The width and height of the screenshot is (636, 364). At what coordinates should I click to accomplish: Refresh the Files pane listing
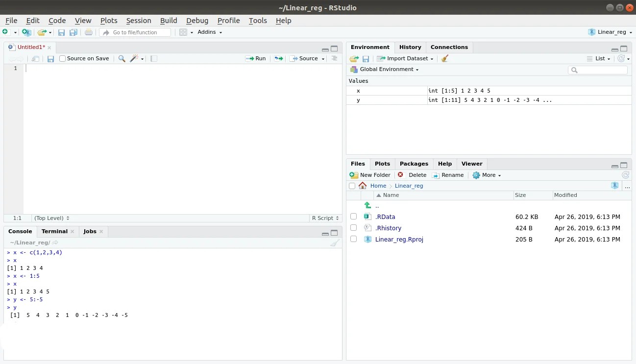pyautogui.click(x=625, y=175)
